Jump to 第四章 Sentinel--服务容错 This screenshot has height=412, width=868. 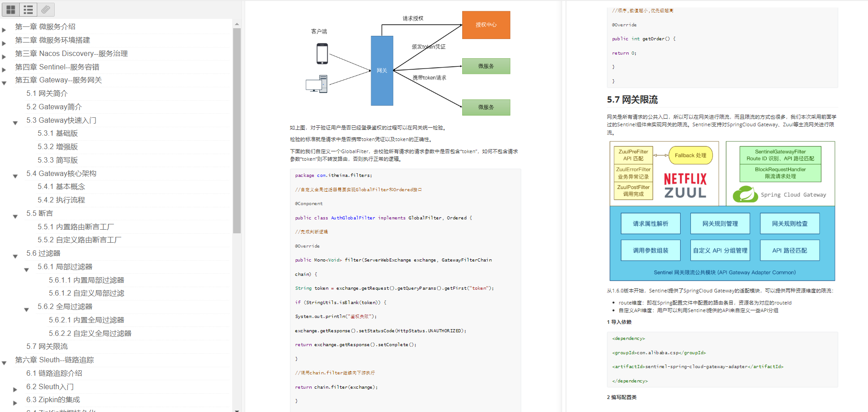coord(57,67)
